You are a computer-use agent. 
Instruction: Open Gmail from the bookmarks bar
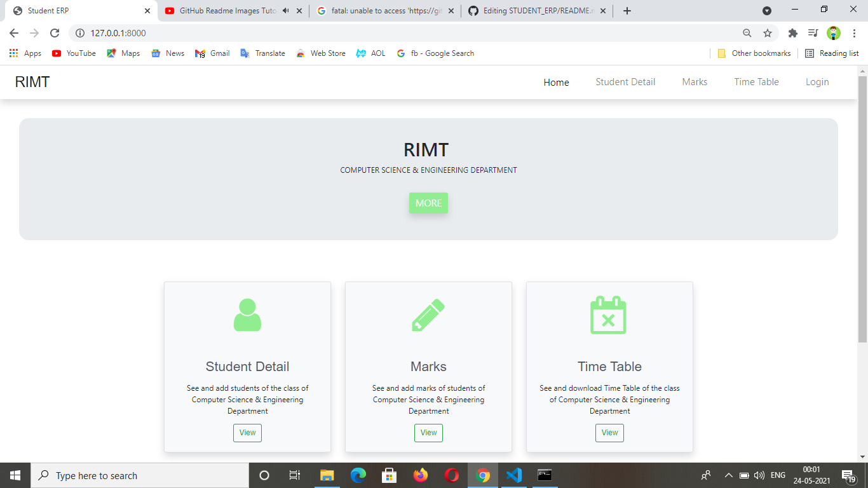[212, 53]
